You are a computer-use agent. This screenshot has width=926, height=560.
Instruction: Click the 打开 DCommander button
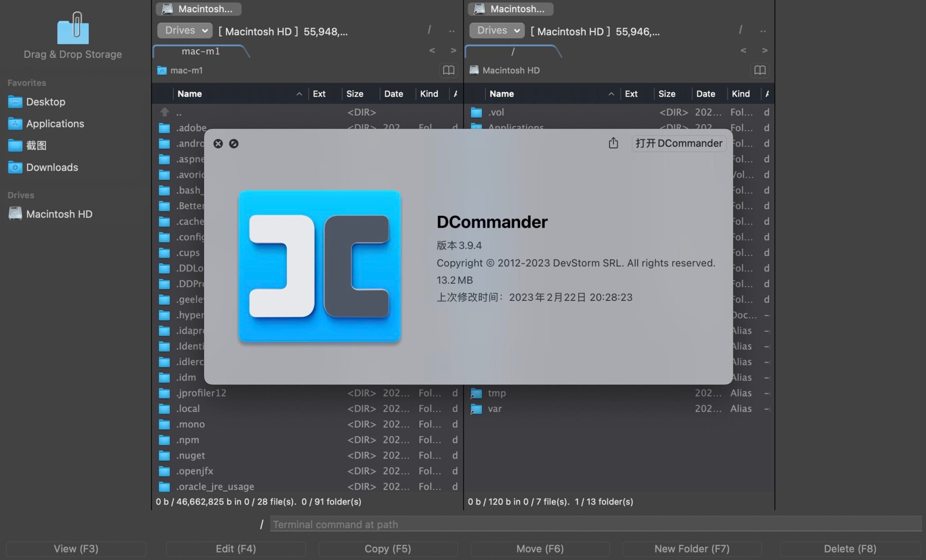point(679,144)
